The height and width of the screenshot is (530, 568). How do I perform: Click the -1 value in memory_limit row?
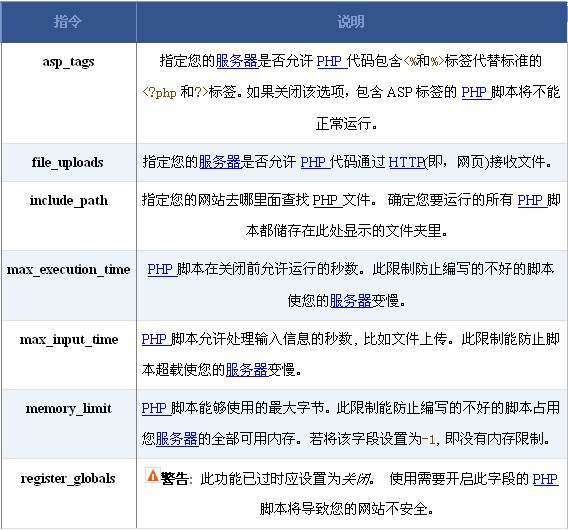429,439
